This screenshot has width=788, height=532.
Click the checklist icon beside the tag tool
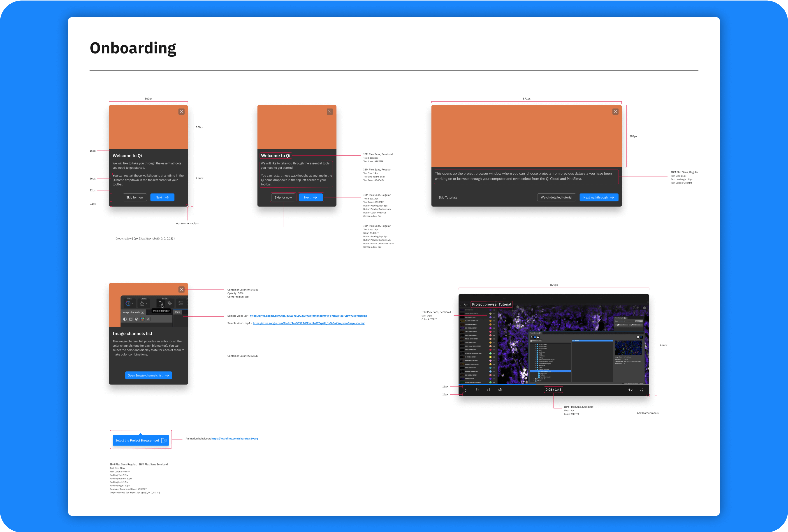[181, 303]
